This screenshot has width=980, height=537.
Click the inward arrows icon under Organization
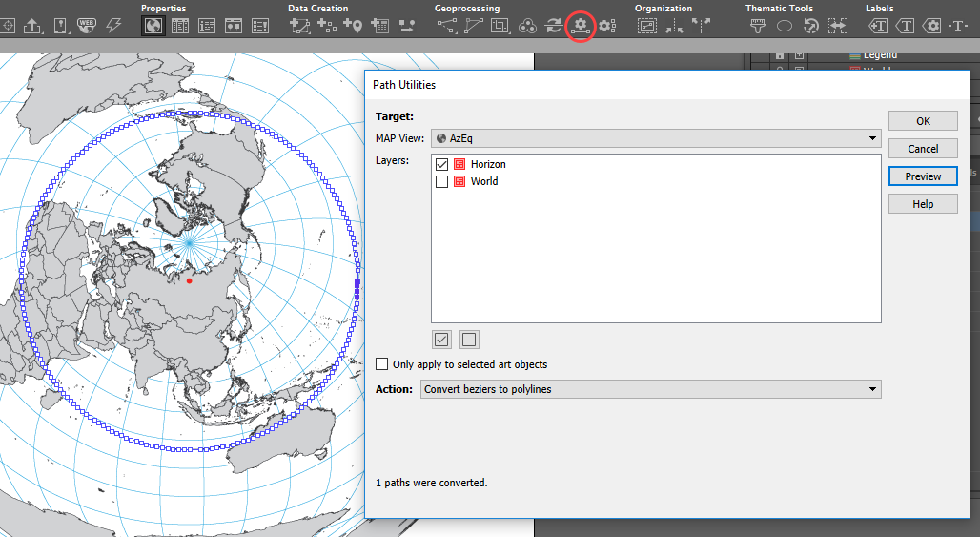tap(674, 26)
